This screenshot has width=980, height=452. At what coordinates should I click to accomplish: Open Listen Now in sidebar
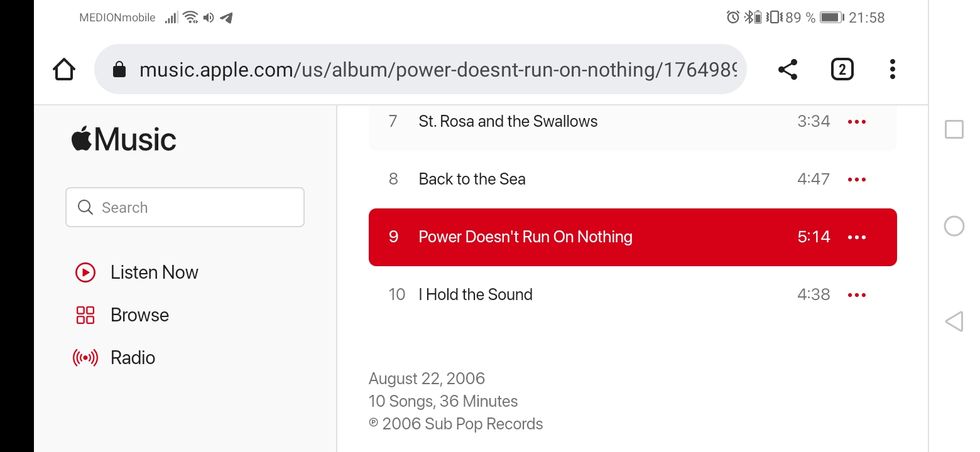(x=154, y=272)
